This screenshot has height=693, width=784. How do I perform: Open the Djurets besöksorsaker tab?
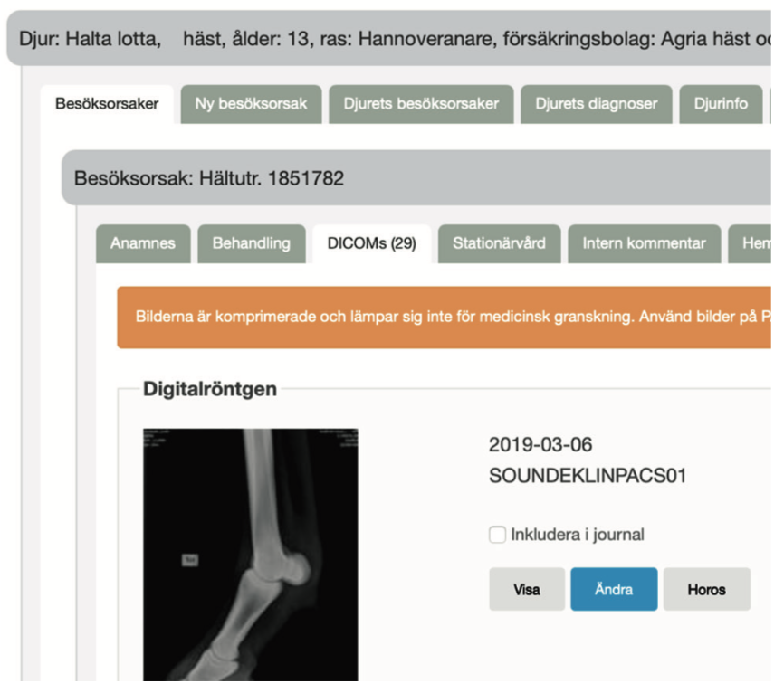pos(421,104)
